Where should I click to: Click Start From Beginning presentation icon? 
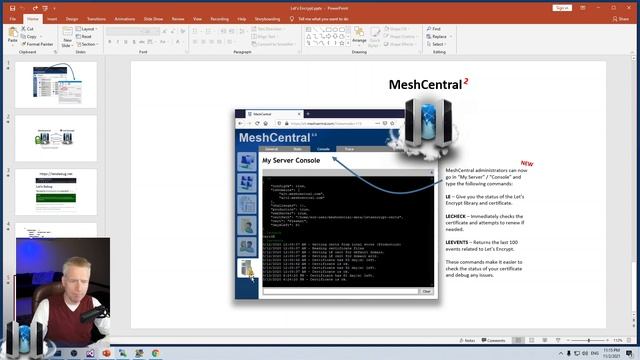click(45, 8)
